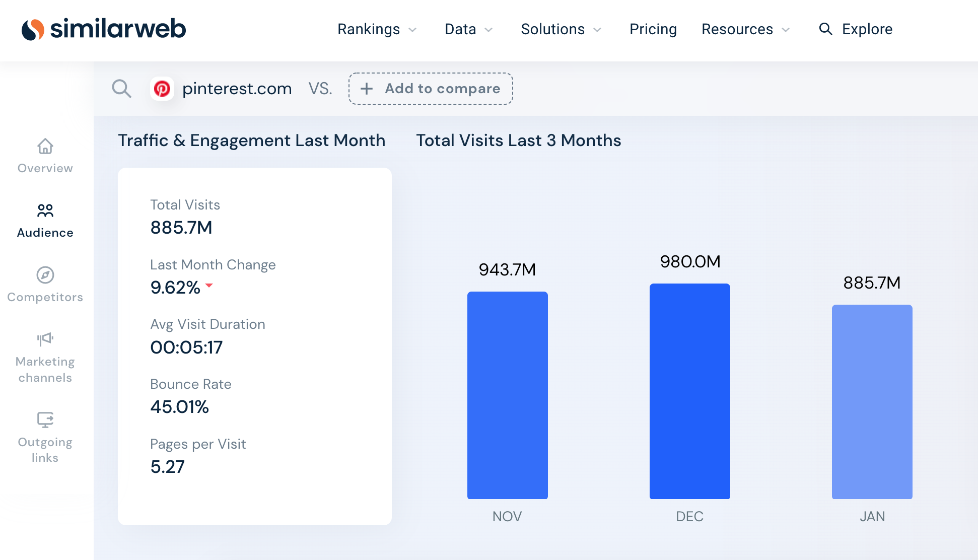Screen dimensions: 978x560
Task: Click the red down arrow by 9.62%
Action: coord(209,286)
